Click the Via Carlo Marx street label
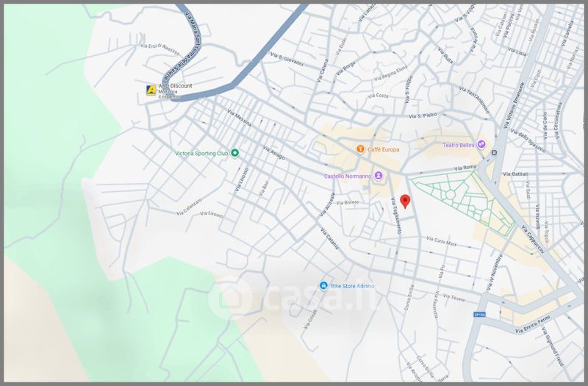Viewport: 588px width, 386px height. (443, 240)
